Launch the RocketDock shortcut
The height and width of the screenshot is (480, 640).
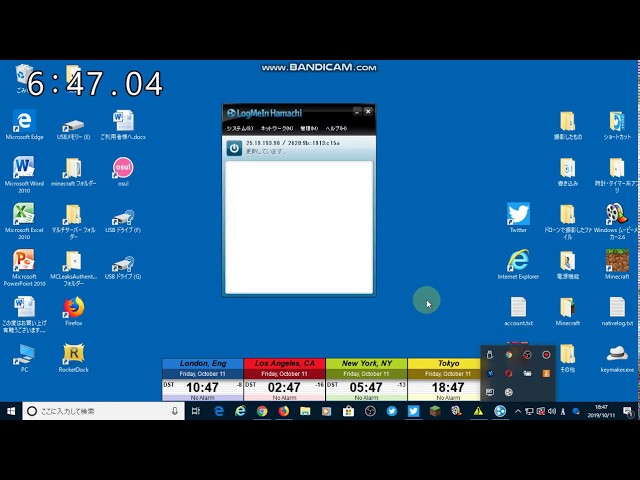(x=73, y=358)
